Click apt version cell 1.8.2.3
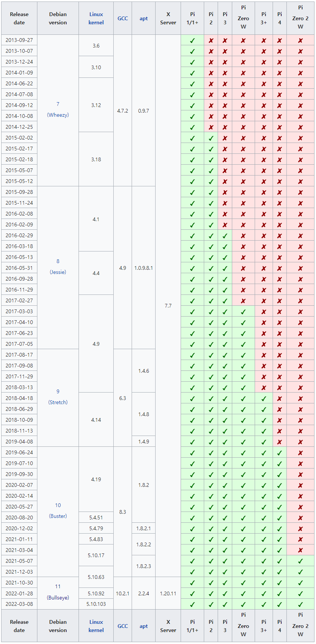 click(144, 566)
